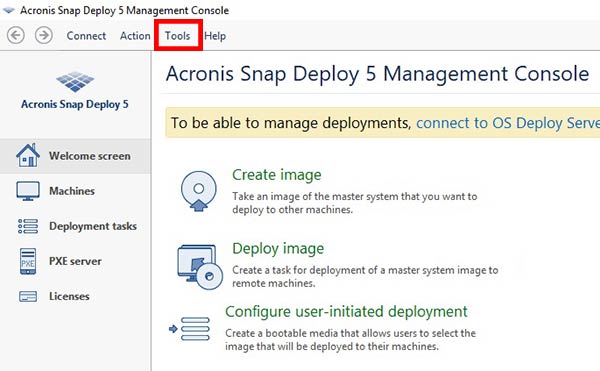Viewport: 600px width, 371px height.
Task: Click the 'Create a task for deployment' description
Action: [x=365, y=277]
